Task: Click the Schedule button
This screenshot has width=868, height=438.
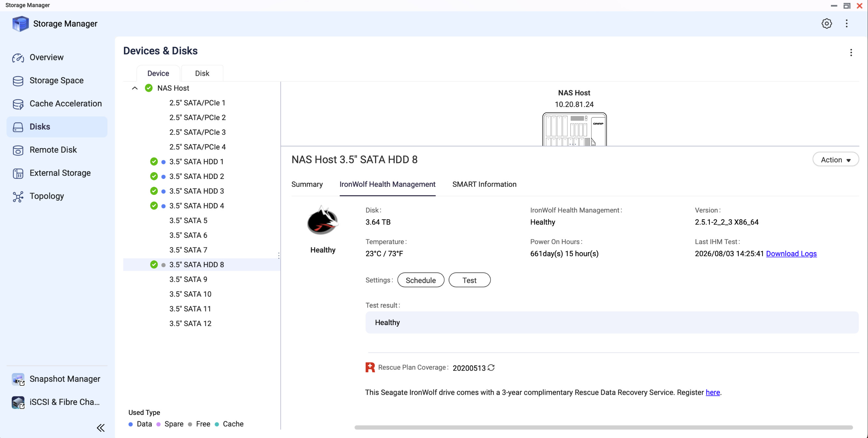Action: pos(421,280)
